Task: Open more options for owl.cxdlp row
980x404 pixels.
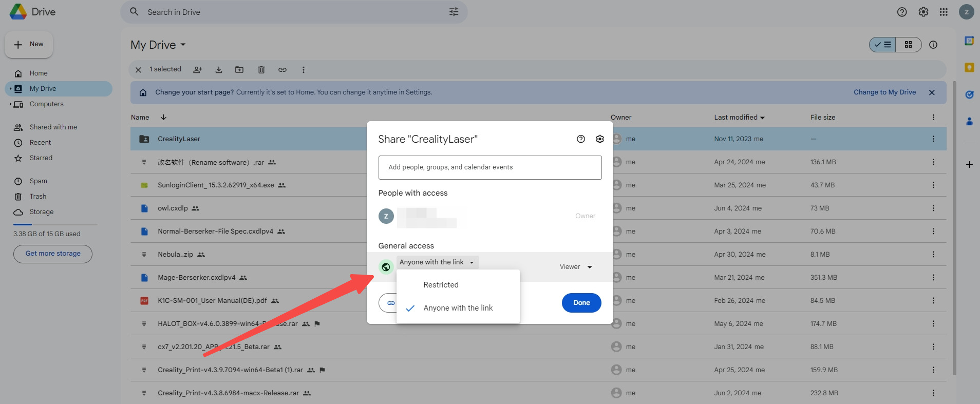Action: 933,208
